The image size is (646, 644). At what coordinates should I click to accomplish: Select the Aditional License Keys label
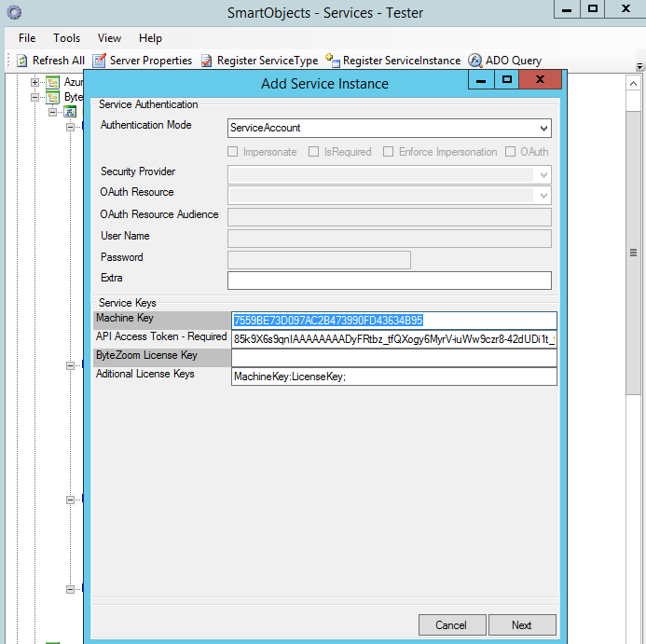[145, 374]
